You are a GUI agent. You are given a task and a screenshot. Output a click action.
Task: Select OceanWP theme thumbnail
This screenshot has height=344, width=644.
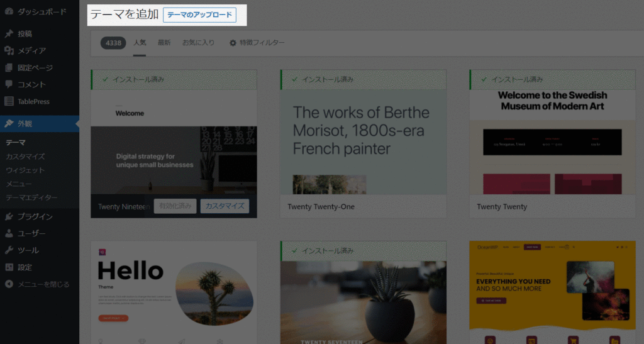coord(552,292)
